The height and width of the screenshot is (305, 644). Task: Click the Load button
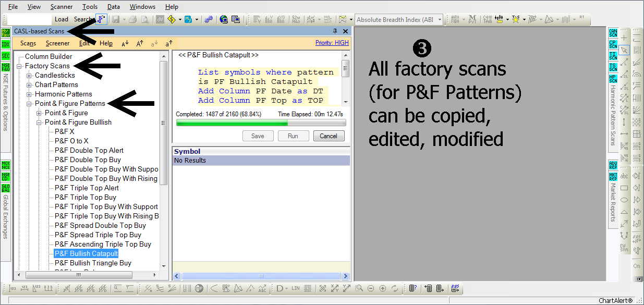tap(62, 19)
